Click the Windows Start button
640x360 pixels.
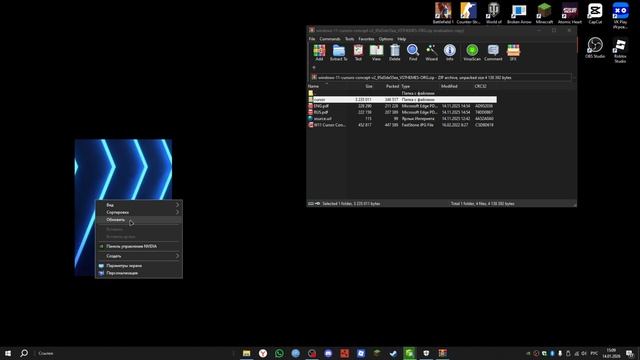[8, 353]
